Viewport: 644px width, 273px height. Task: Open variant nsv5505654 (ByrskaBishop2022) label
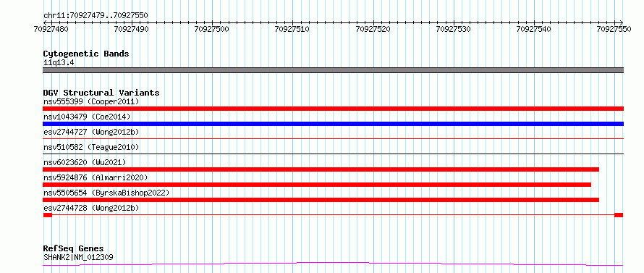tap(106, 193)
